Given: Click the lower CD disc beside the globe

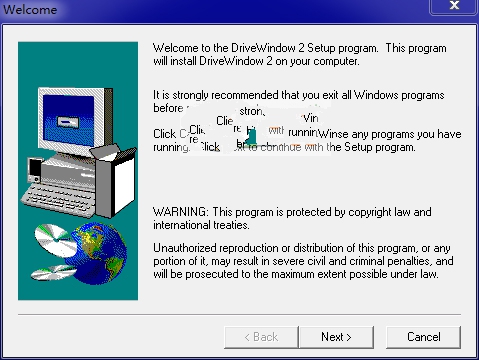Looking at the screenshot, I should coord(53,273).
